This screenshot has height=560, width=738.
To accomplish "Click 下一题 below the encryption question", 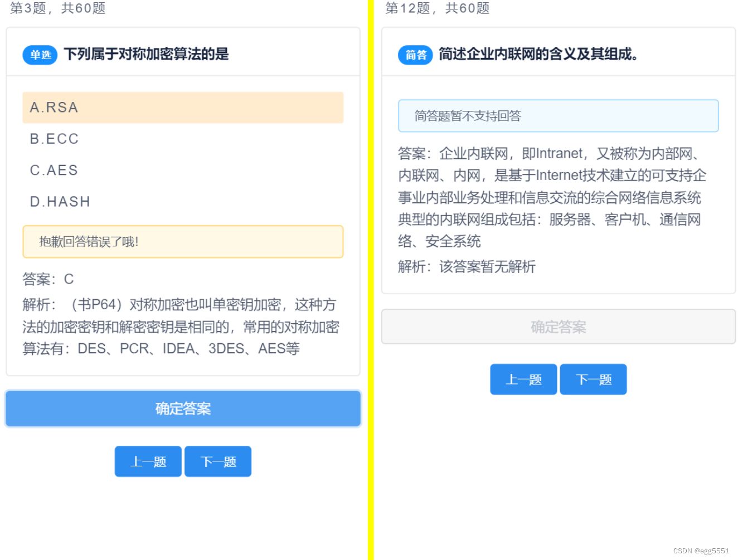I will click(x=218, y=461).
